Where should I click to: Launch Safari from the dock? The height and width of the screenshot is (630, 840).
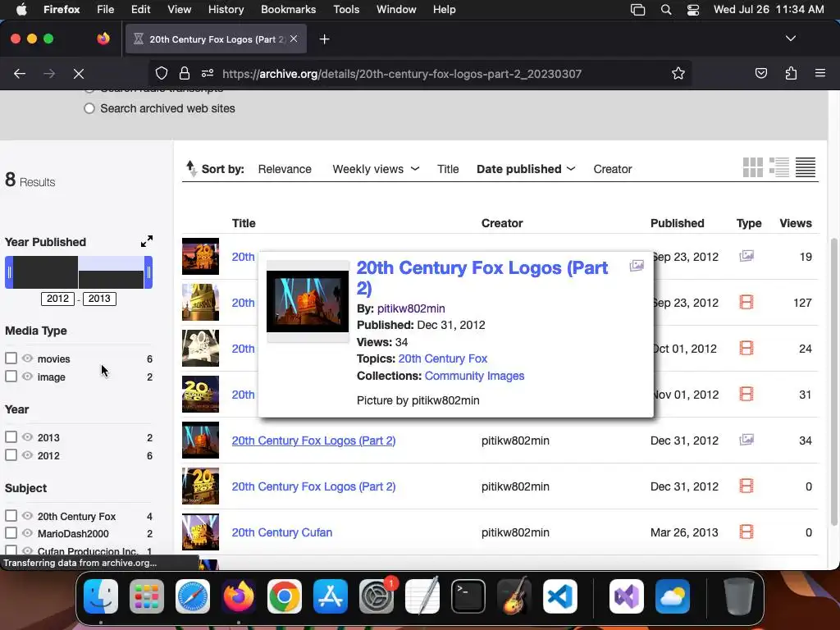[192, 596]
